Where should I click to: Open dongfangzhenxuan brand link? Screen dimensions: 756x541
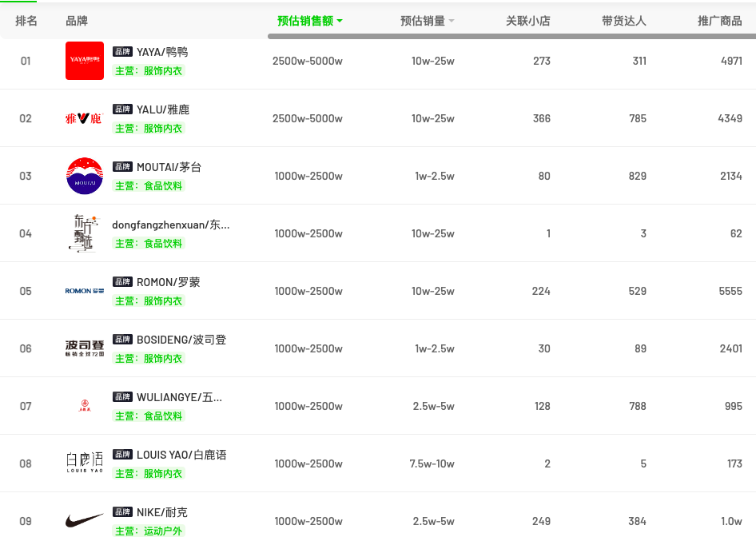[x=171, y=225]
